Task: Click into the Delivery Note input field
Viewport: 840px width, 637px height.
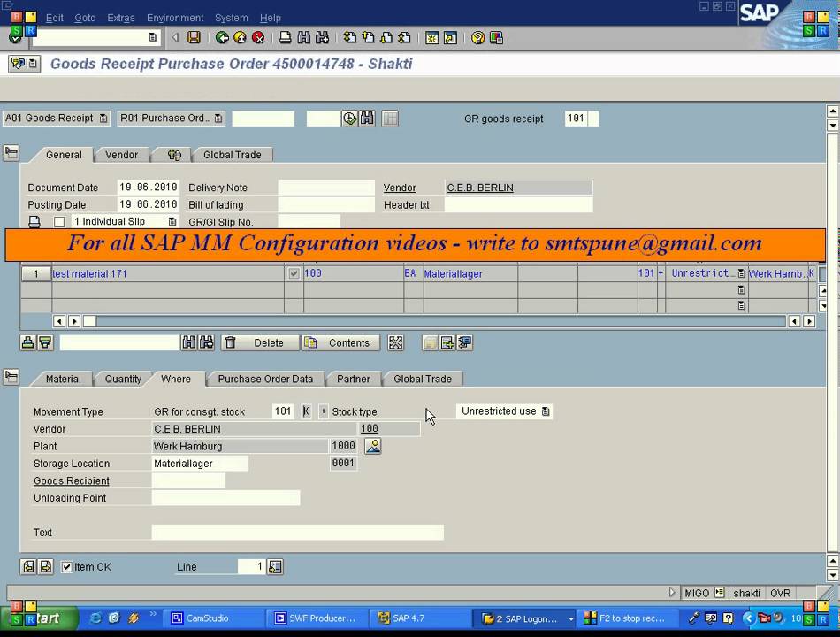Action: pyautogui.click(x=325, y=188)
